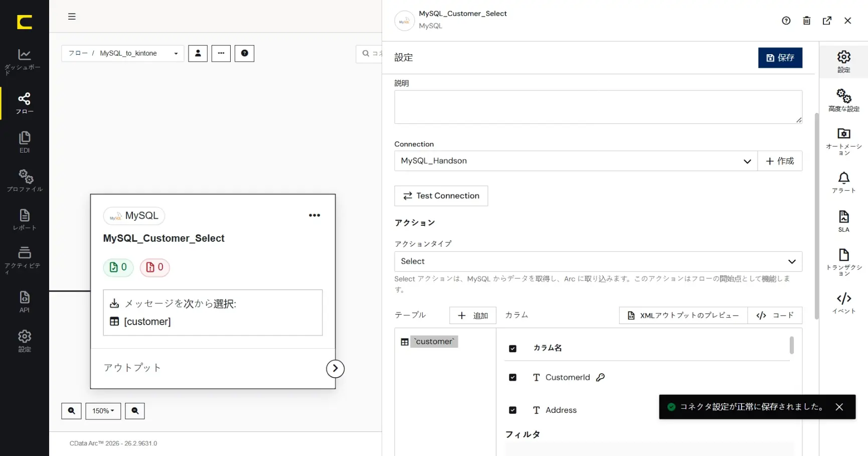Toggle the hamburger menu icon
Screen dimensions: 868x456
[72, 17]
